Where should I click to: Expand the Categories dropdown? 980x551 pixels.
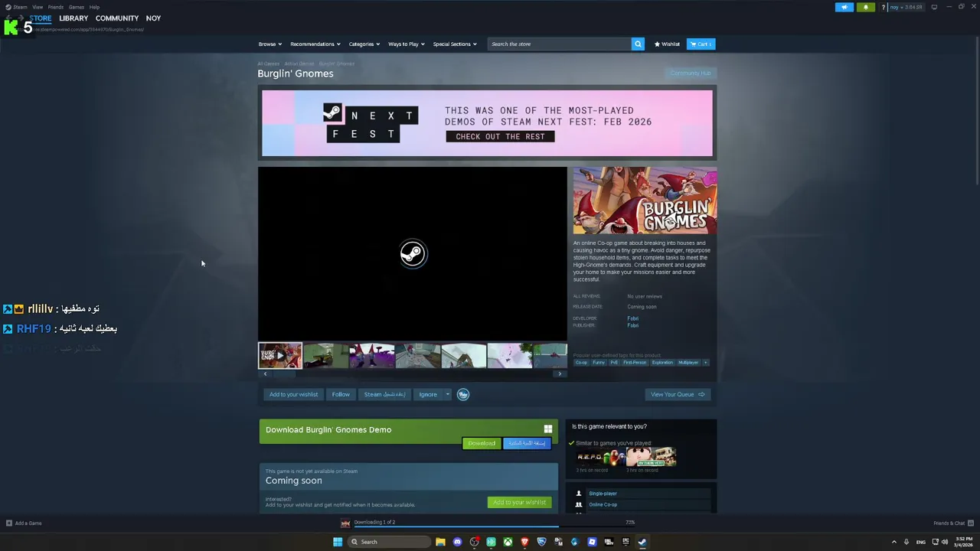[364, 44]
